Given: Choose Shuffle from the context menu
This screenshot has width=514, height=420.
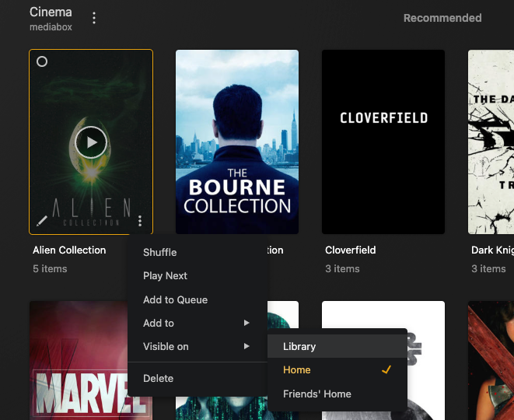Looking at the screenshot, I should click(x=198, y=252).
